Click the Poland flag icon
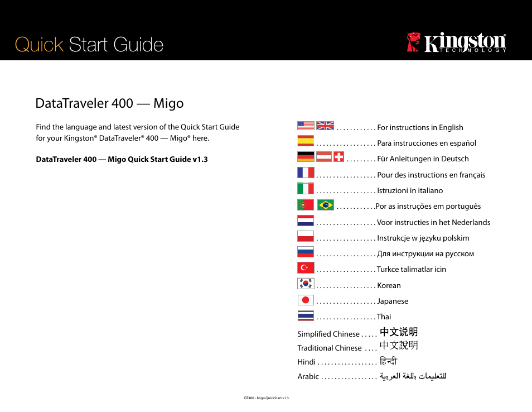Screen dimensions: 532x412 (306, 236)
